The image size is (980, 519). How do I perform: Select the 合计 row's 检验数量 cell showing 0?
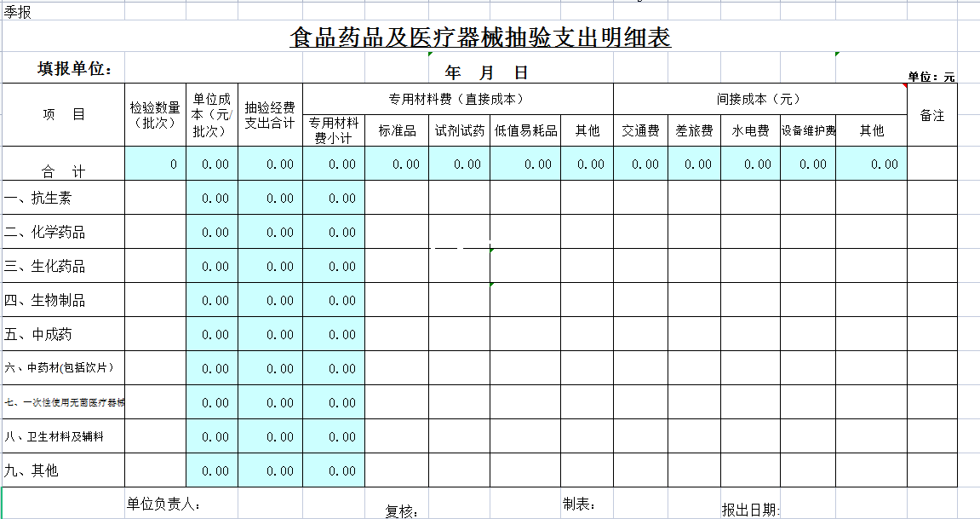tap(155, 164)
